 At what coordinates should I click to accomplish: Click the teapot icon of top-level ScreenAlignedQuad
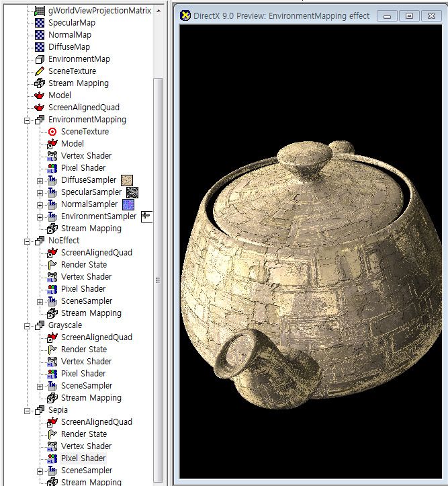(40, 108)
